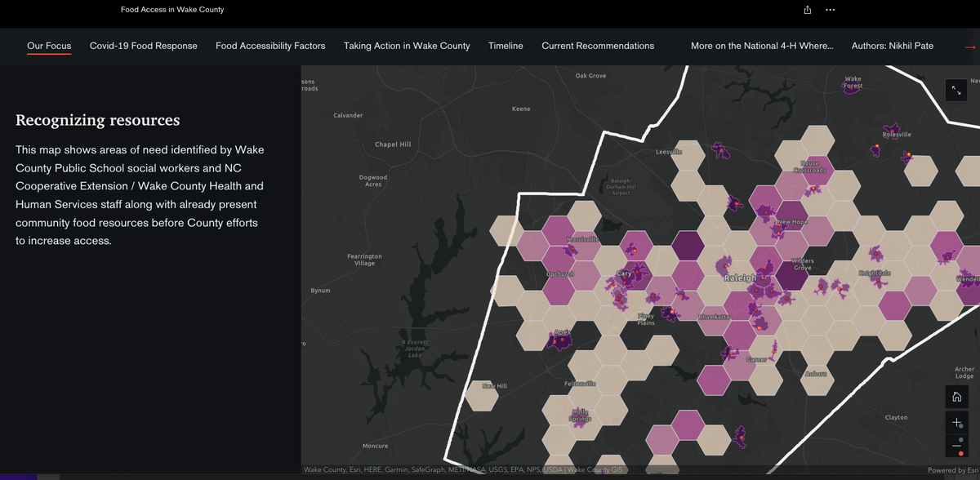
Task: Open the Share panel via share icon
Action: [x=807, y=10]
